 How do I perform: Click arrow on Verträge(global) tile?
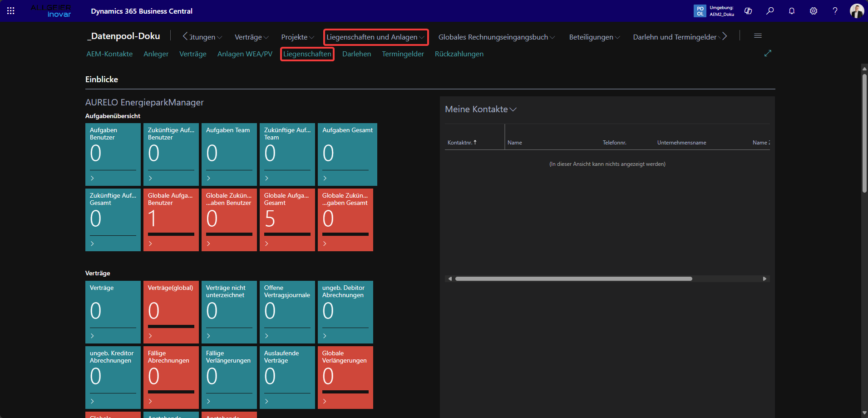coord(150,336)
